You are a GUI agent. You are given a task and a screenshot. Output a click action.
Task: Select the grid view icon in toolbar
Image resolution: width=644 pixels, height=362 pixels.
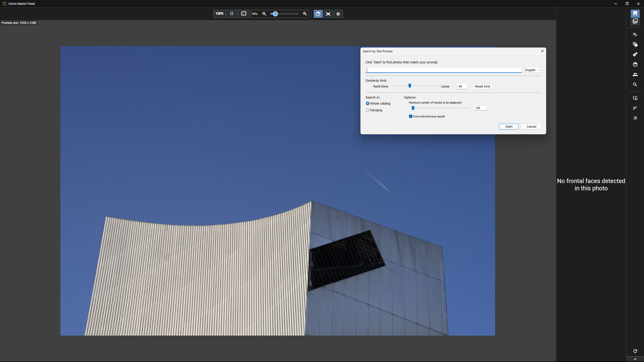point(338,14)
